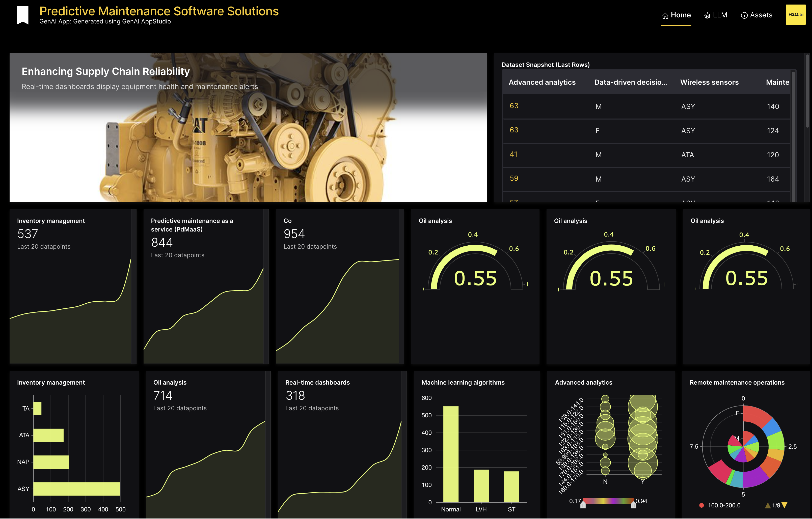Click the legend next-page down arrow
Viewport: 812px width, 519px height.
(784, 505)
